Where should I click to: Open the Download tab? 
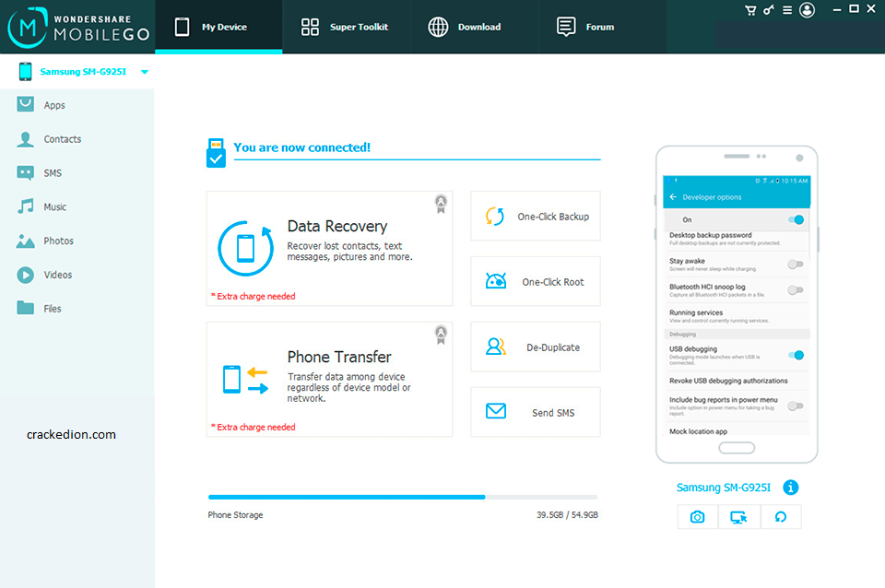tap(474, 27)
